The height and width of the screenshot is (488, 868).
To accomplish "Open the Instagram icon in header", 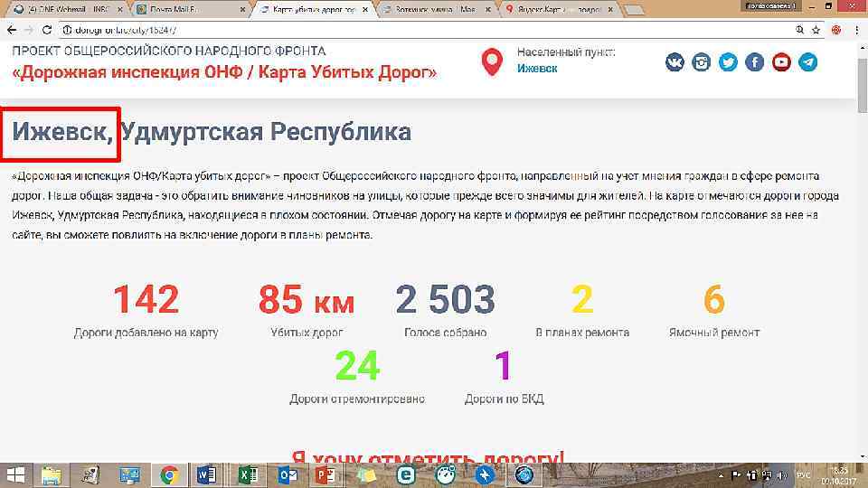I will coord(701,62).
